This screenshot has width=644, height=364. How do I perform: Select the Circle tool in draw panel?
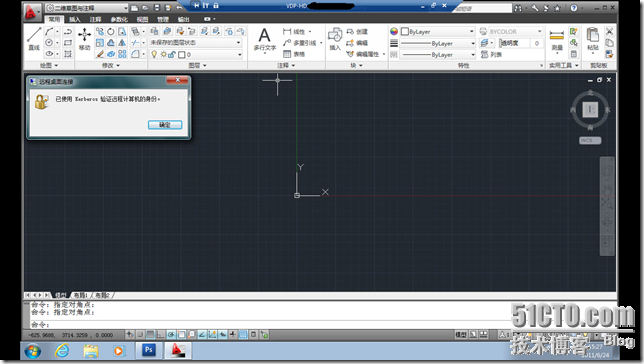click(49, 42)
